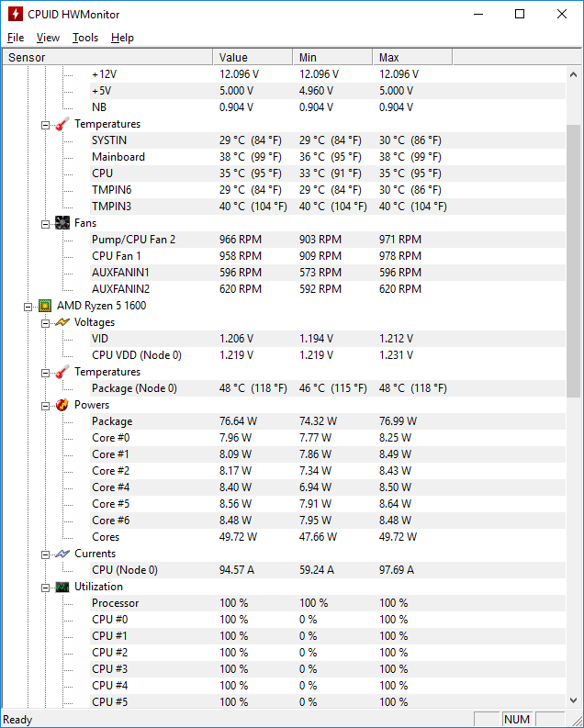Viewport: 584px width, 728px height.
Task: Open the Tools menu
Action: click(x=85, y=38)
